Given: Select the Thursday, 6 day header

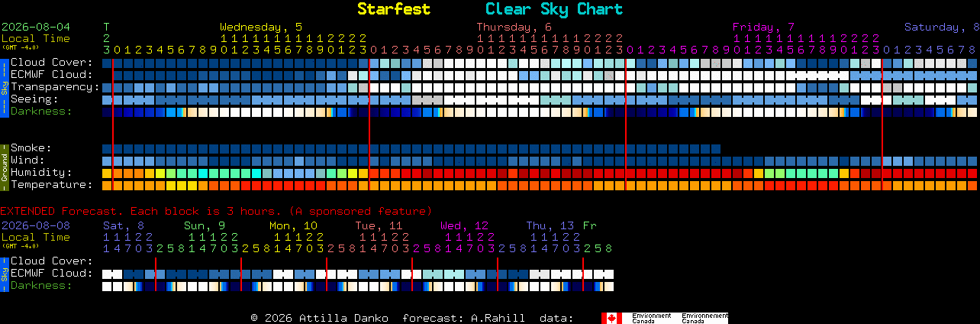Looking at the screenshot, I should click(x=514, y=27).
